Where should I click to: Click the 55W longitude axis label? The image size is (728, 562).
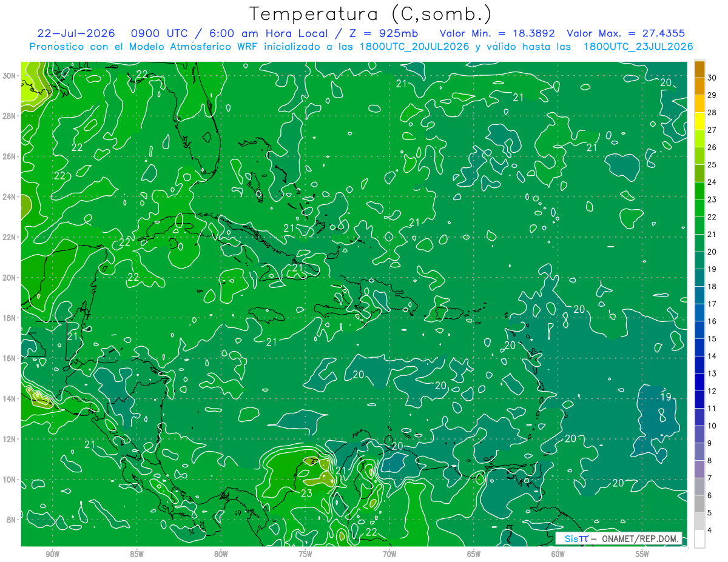coord(642,554)
